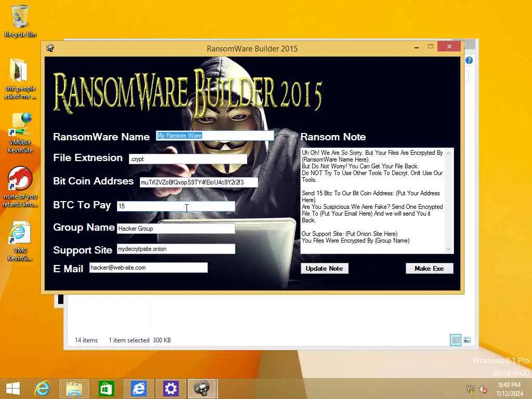The height and width of the screenshot is (399, 532).
Task: Open the muted volume icon in the tray
Action: pos(483,389)
